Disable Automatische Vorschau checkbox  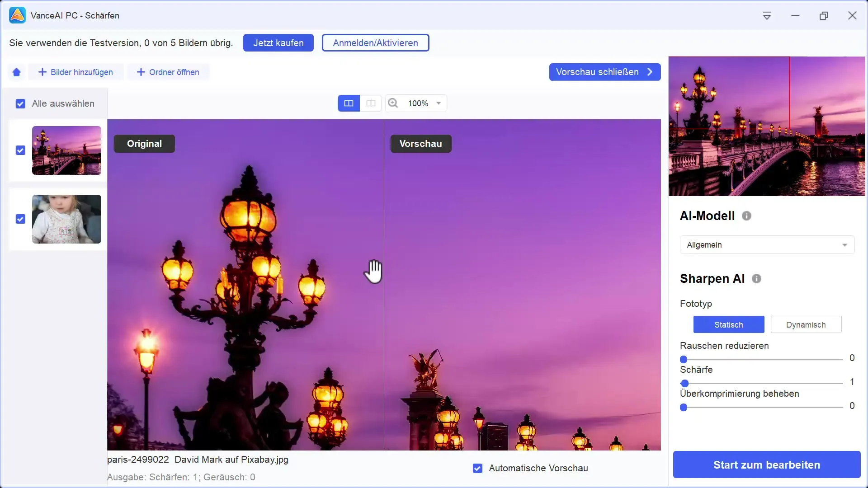pyautogui.click(x=477, y=469)
